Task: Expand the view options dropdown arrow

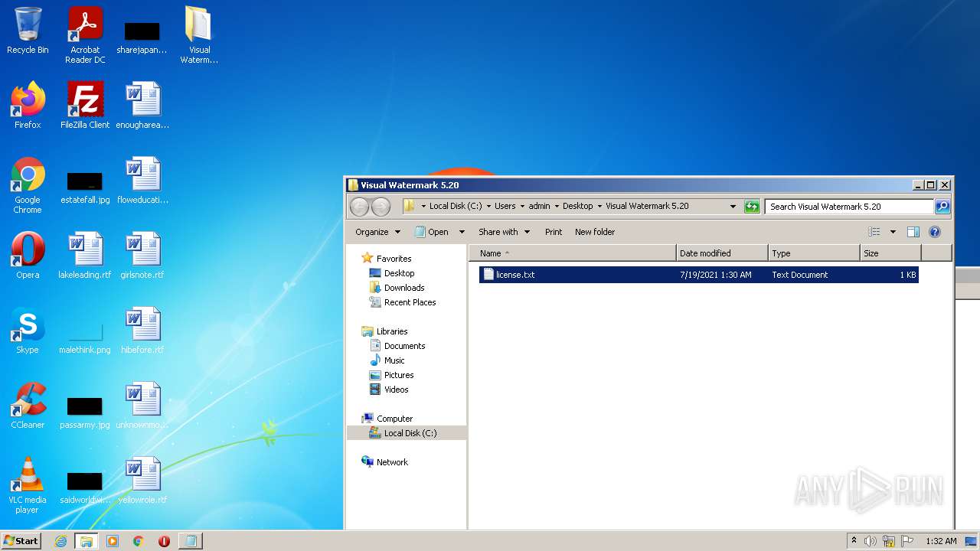Action: 893,232
